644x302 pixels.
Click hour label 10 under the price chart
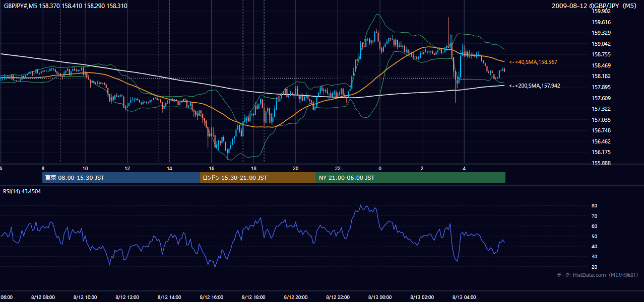click(85, 169)
